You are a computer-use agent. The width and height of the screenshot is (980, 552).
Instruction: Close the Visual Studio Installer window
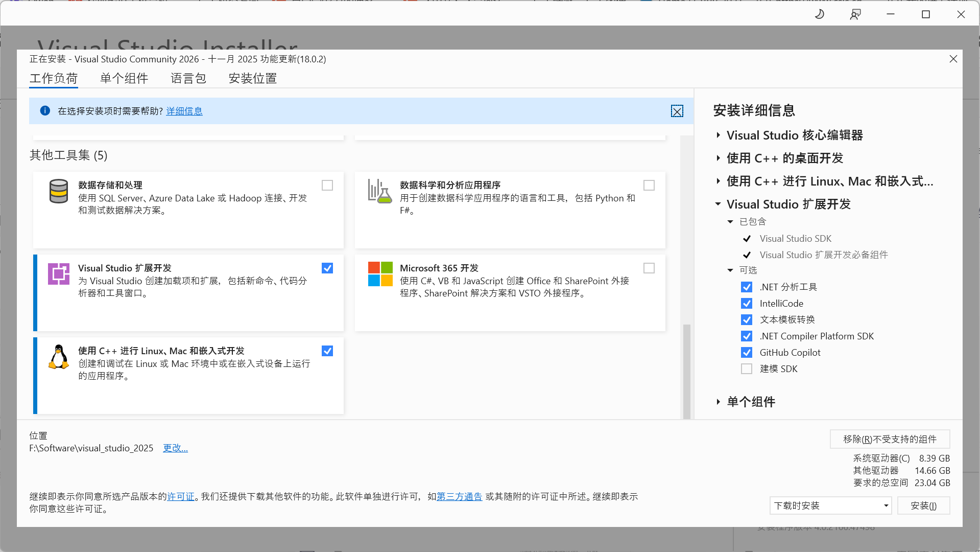[961, 14]
